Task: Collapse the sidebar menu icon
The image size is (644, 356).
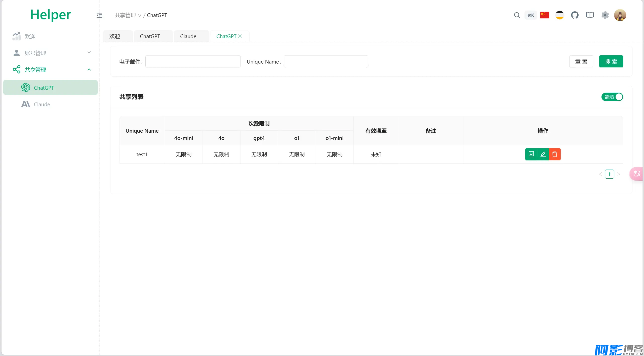Action: pyautogui.click(x=99, y=15)
